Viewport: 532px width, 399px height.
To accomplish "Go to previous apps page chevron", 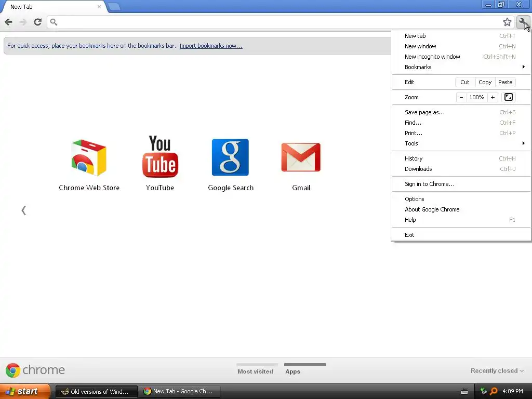I will click(23, 210).
